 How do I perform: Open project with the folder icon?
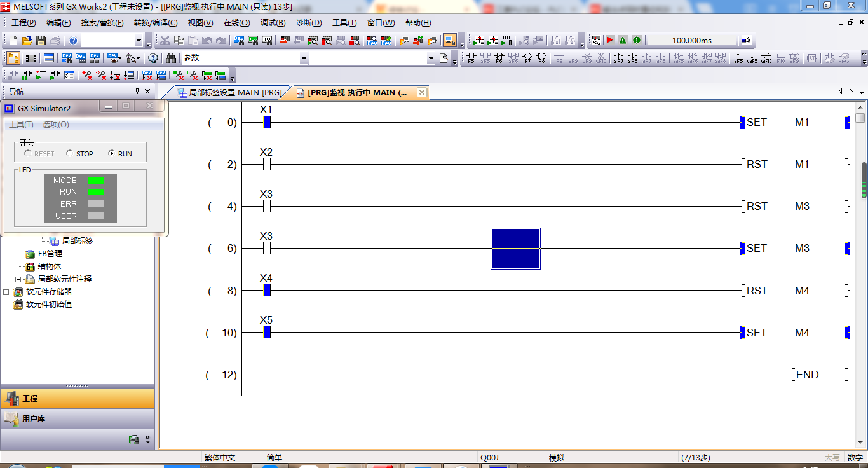point(27,41)
